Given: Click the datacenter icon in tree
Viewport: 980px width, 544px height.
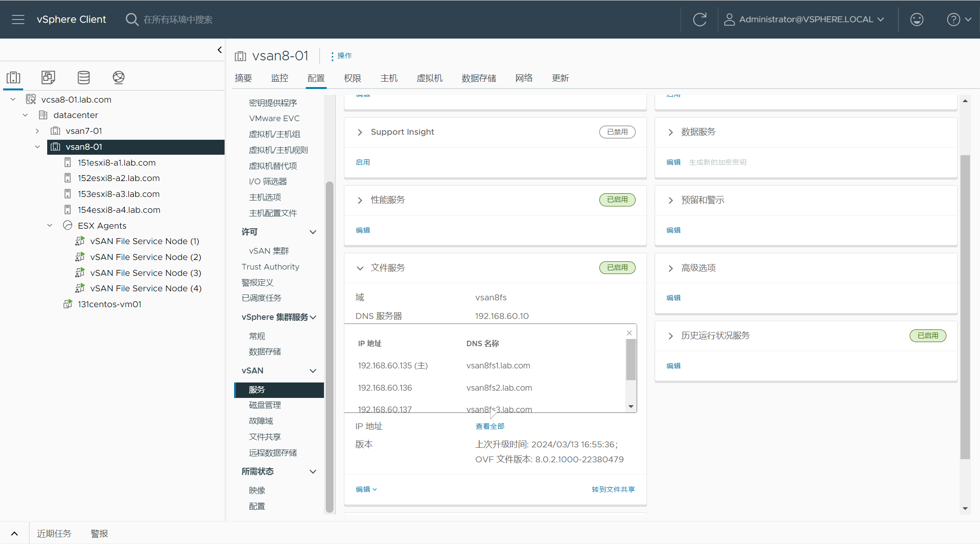Looking at the screenshot, I should click(x=43, y=115).
